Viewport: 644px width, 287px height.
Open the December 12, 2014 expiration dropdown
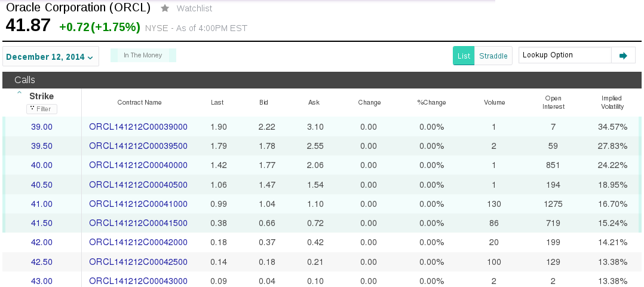tap(51, 56)
